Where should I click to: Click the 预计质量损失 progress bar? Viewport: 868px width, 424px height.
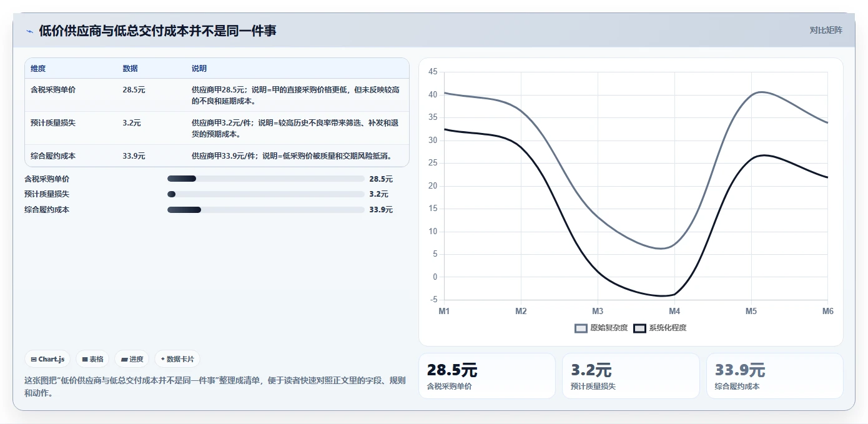pos(266,194)
